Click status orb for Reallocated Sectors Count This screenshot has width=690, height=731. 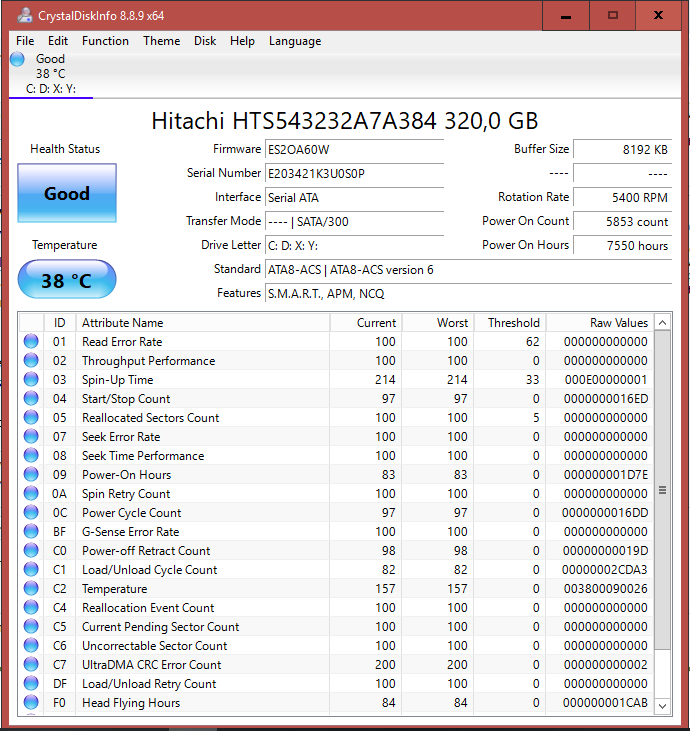31,417
